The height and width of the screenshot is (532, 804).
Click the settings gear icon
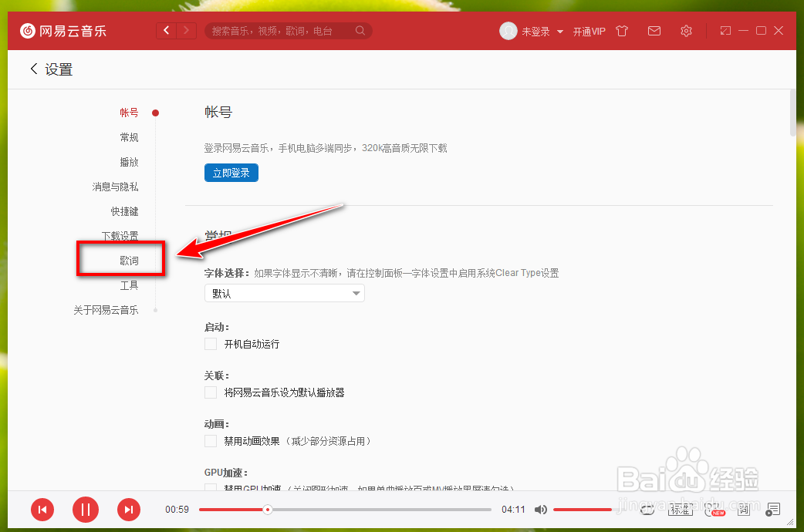(x=686, y=31)
